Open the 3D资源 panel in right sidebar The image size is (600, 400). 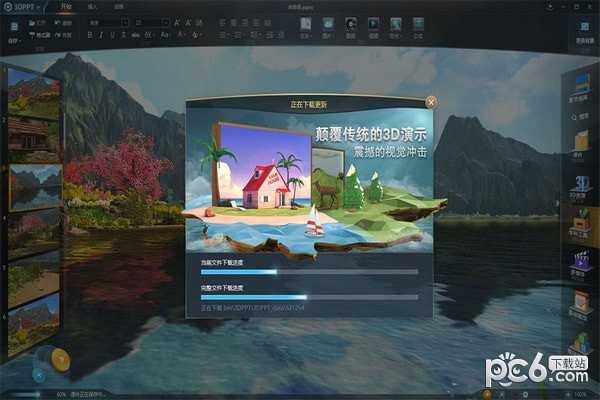click(x=579, y=182)
